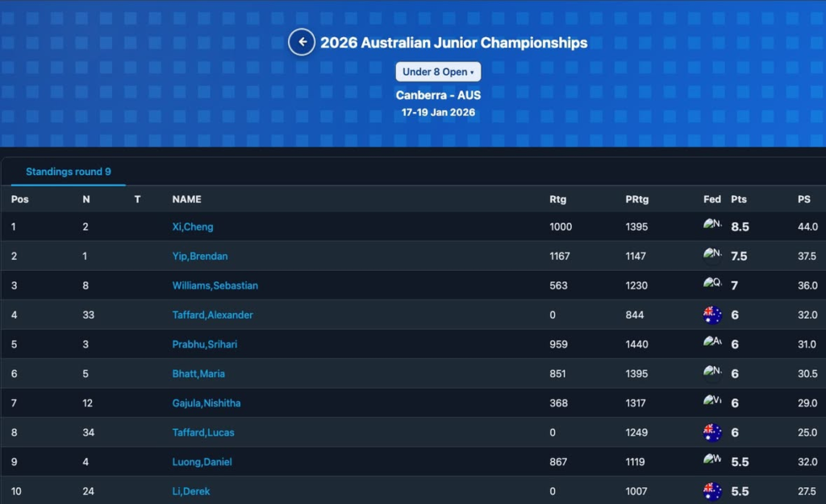Click Derek Li's Australian flag icon
The width and height of the screenshot is (826, 504).
pyautogui.click(x=712, y=491)
